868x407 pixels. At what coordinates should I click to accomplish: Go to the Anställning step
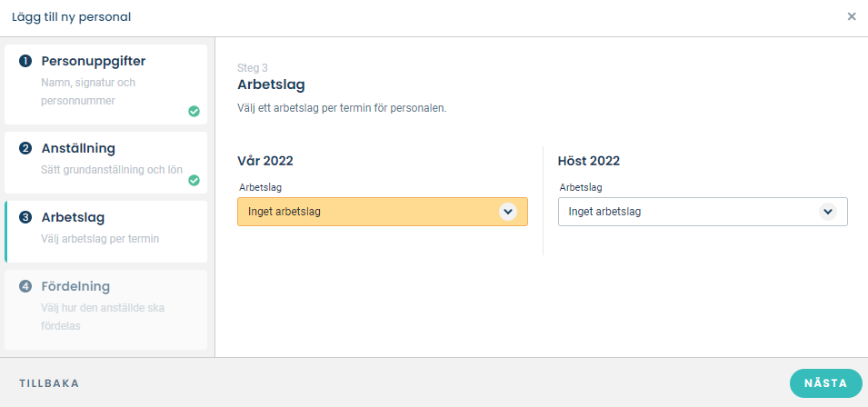105,163
